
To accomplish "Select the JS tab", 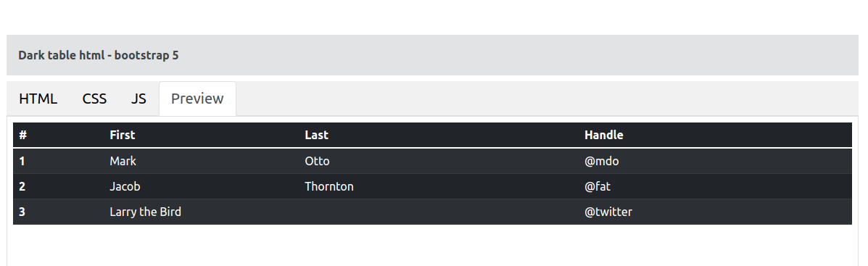I will [139, 99].
